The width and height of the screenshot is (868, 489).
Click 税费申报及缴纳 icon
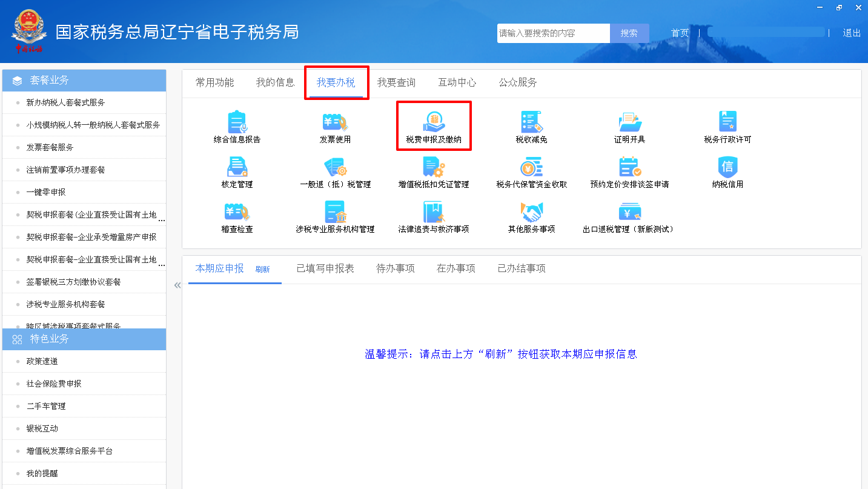click(434, 122)
